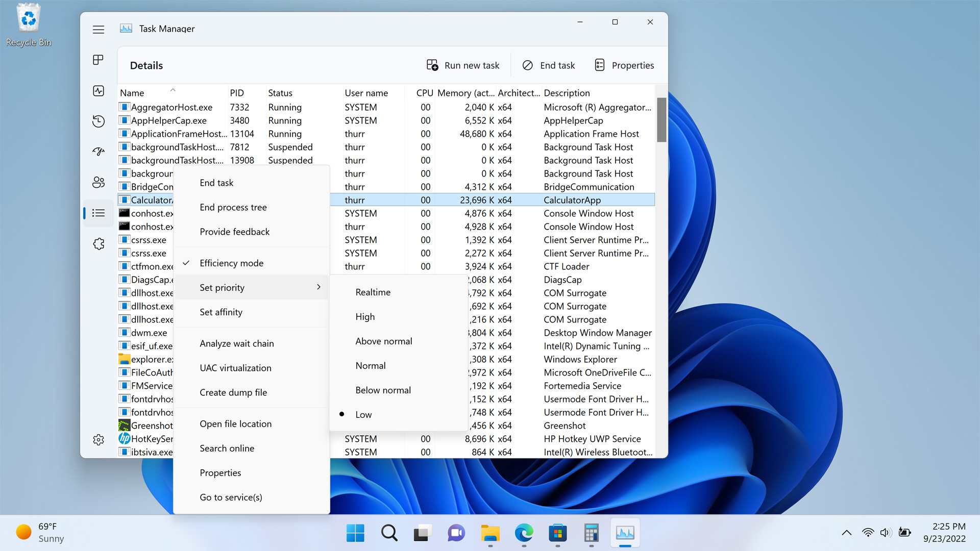Screen dimensions: 980x551
Task: Open the Users page sidebar icon
Action: [x=99, y=182]
